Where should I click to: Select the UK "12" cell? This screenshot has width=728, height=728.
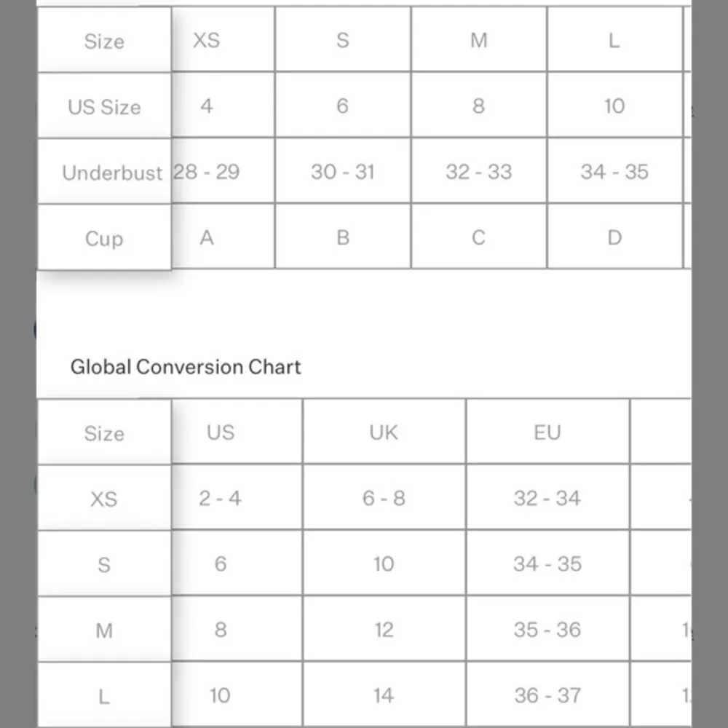(384, 630)
